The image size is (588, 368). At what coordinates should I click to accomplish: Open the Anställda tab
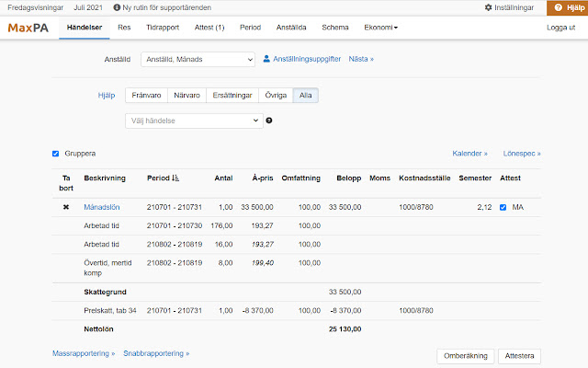[291, 28]
